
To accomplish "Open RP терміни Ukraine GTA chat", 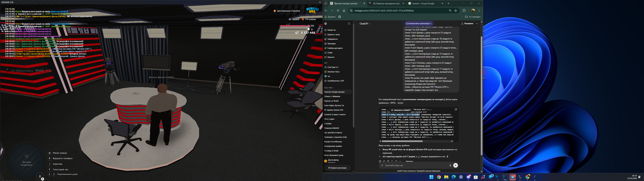I will [x=338, y=110].
